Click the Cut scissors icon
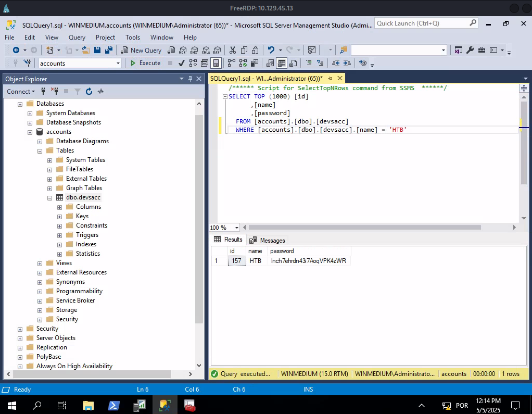The width and height of the screenshot is (532, 414). coord(232,50)
